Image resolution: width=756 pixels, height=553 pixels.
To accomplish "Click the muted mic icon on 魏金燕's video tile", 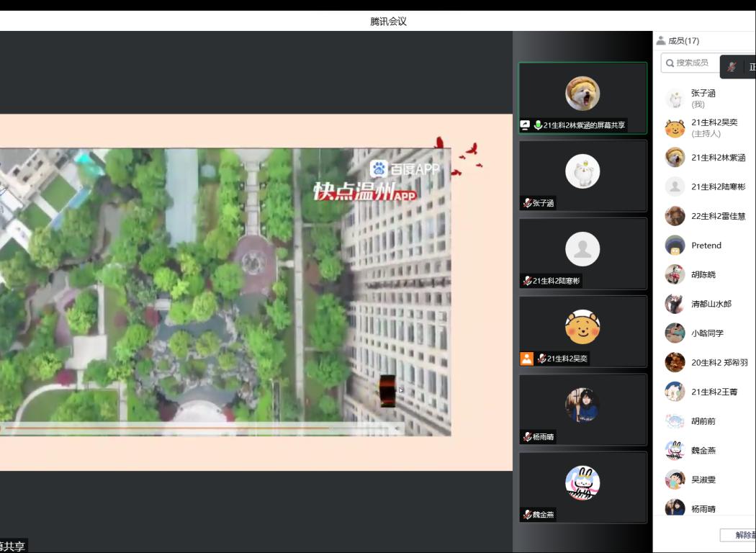I will pos(527,515).
